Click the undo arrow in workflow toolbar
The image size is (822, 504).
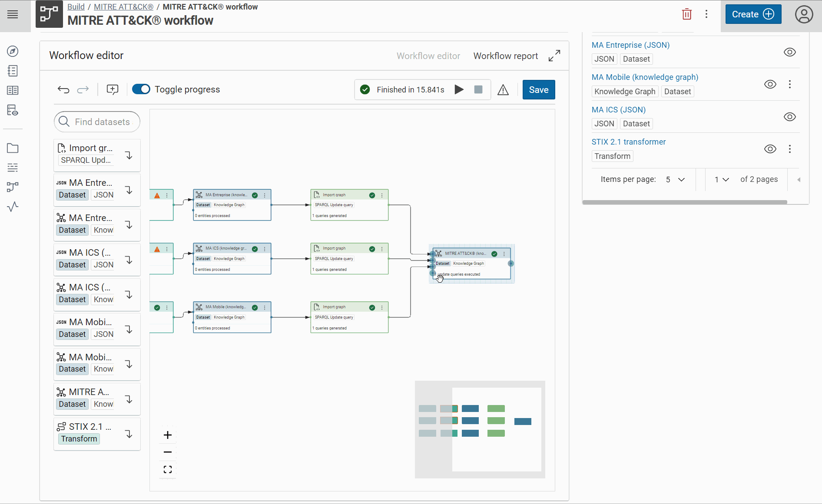tap(63, 90)
